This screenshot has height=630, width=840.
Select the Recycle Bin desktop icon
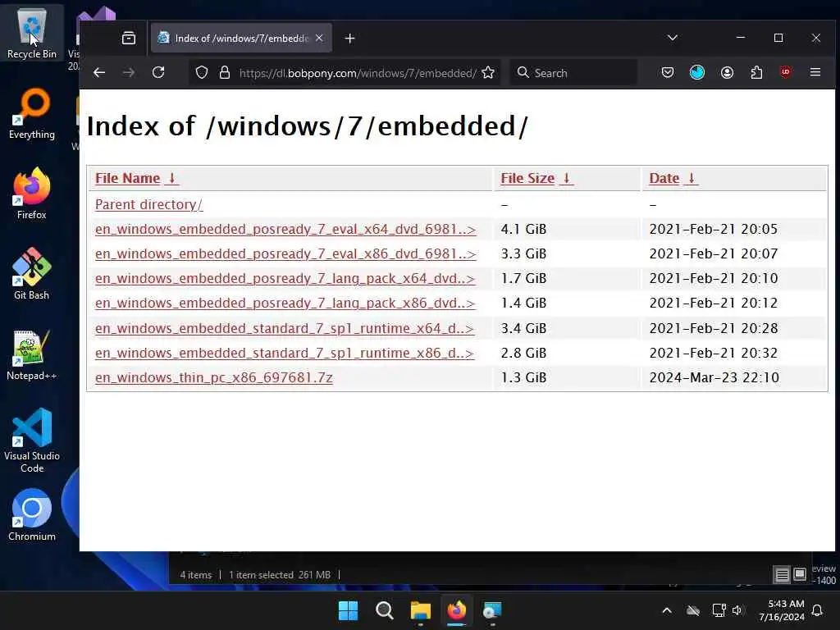(32, 33)
